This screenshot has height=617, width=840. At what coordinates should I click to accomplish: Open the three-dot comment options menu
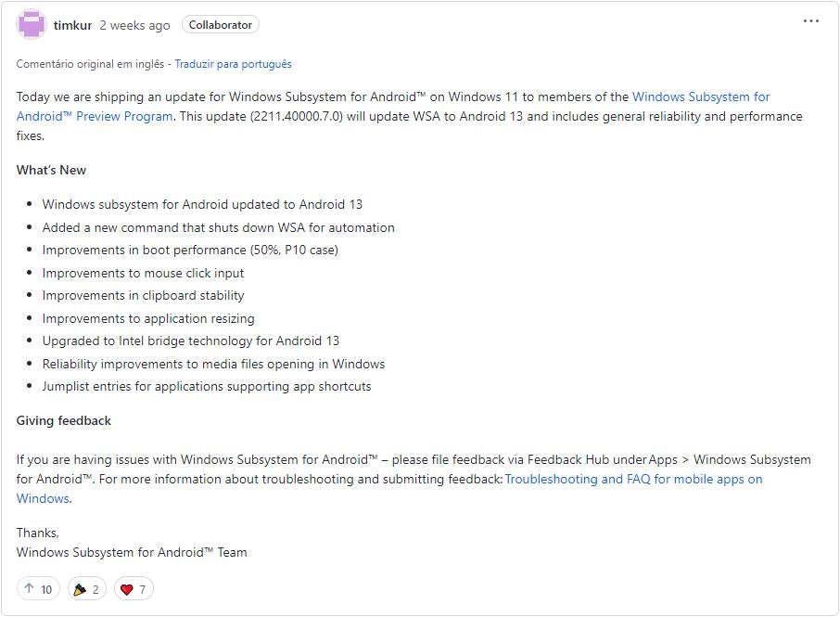pos(810,21)
